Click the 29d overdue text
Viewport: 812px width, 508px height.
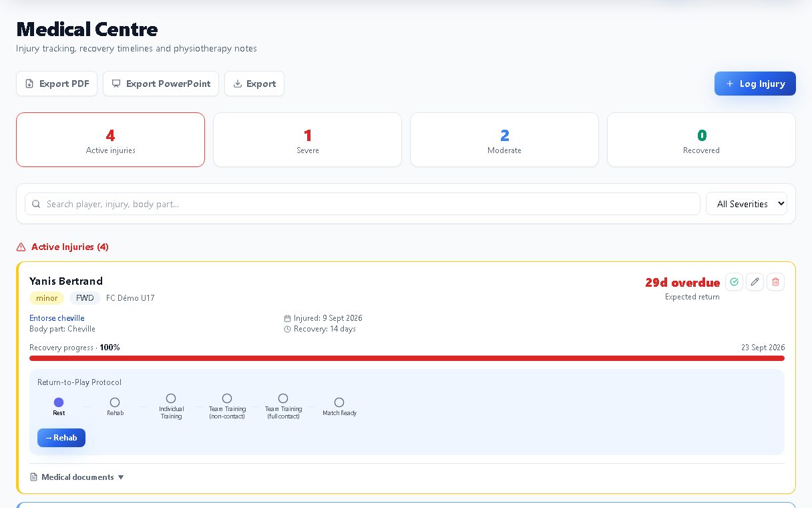click(682, 282)
